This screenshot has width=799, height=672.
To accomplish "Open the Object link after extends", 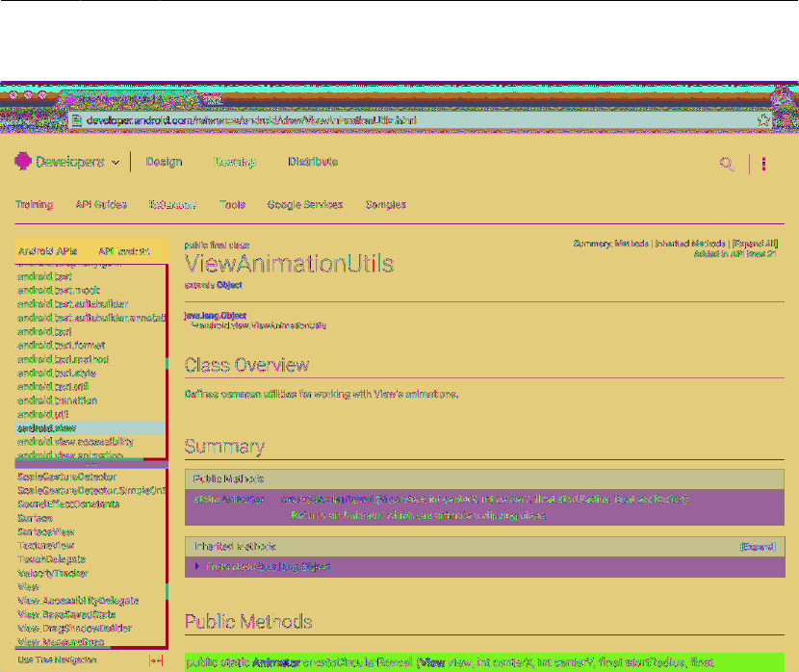I will [229, 285].
